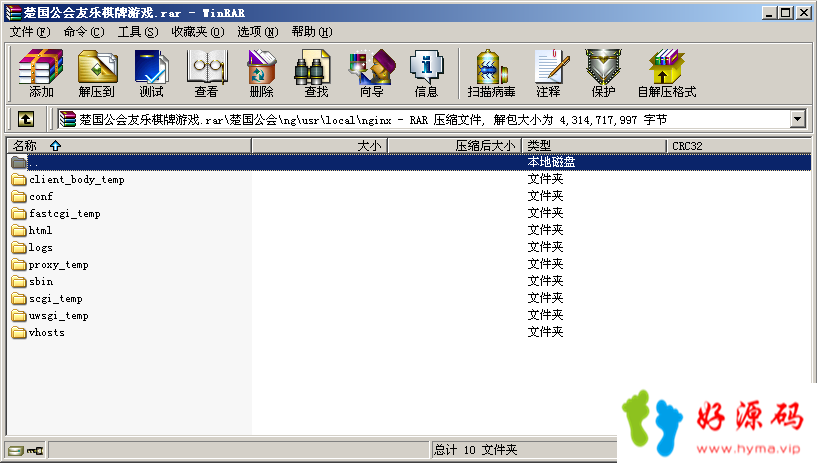This screenshot has width=817, height=463.
Task: Click the key password icon in status bar
Action: click(x=35, y=451)
